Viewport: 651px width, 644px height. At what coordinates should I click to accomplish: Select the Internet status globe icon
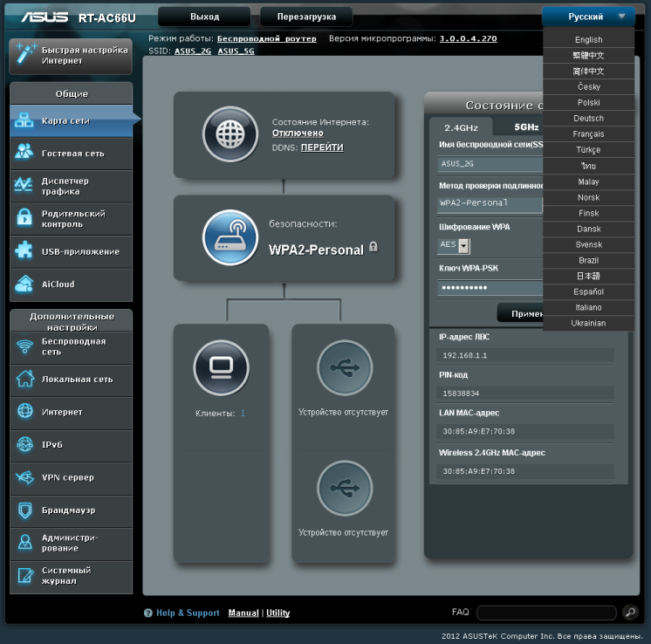(x=230, y=134)
